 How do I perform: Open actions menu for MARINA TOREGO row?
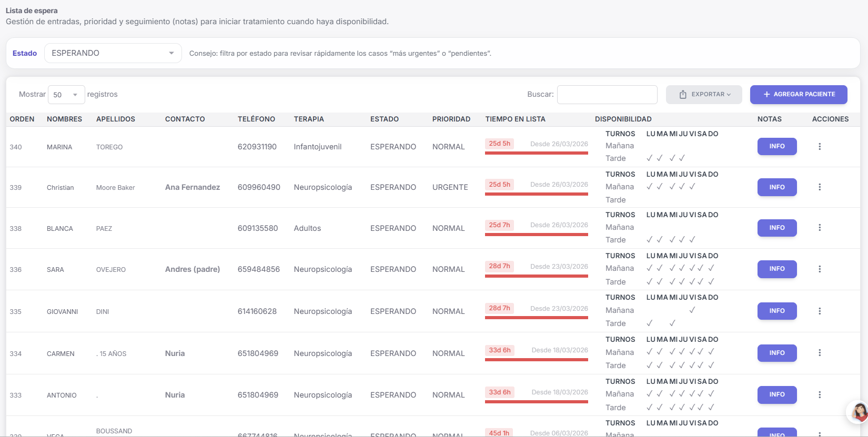819,147
